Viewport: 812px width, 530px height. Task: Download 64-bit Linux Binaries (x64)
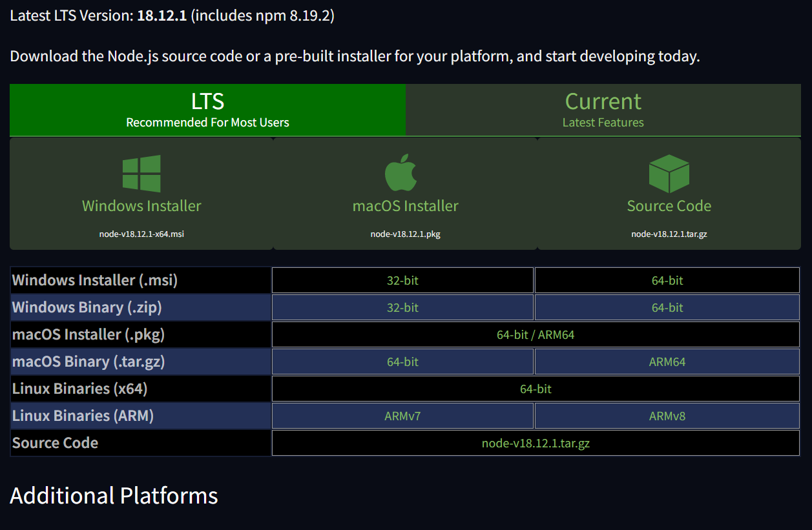tap(535, 389)
